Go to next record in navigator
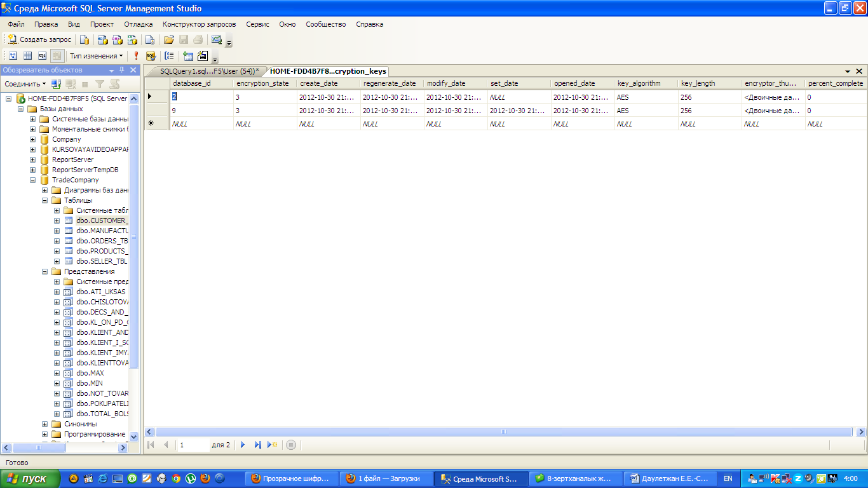Image resolution: width=868 pixels, height=488 pixels. tap(243, 445)
